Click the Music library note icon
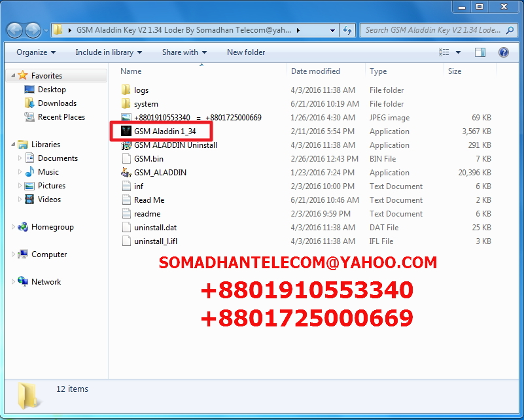The width and height of the screenshot is (524, 420). point(29,171)
